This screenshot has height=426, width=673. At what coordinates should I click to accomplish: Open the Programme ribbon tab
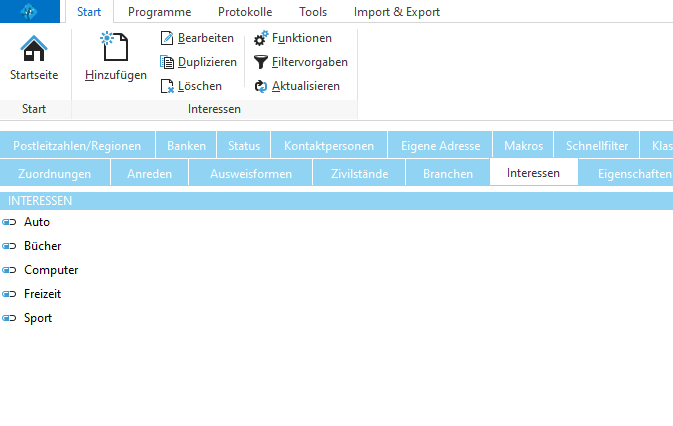click(x=160, y=12)
